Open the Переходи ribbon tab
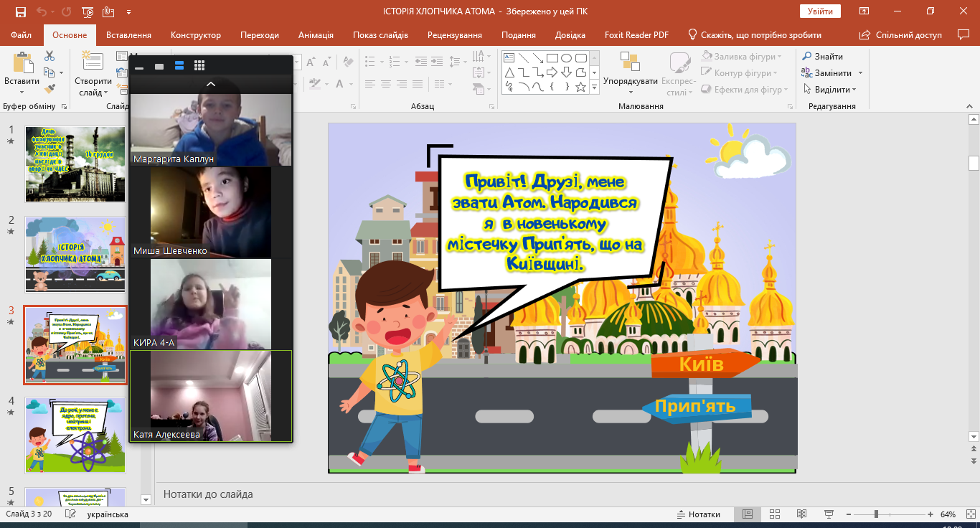 click(x=260, y=35)
